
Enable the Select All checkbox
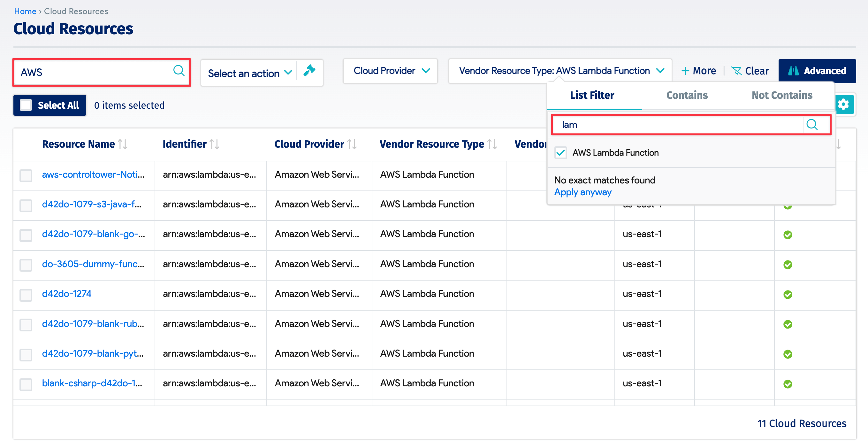click(x=26, y=105)
